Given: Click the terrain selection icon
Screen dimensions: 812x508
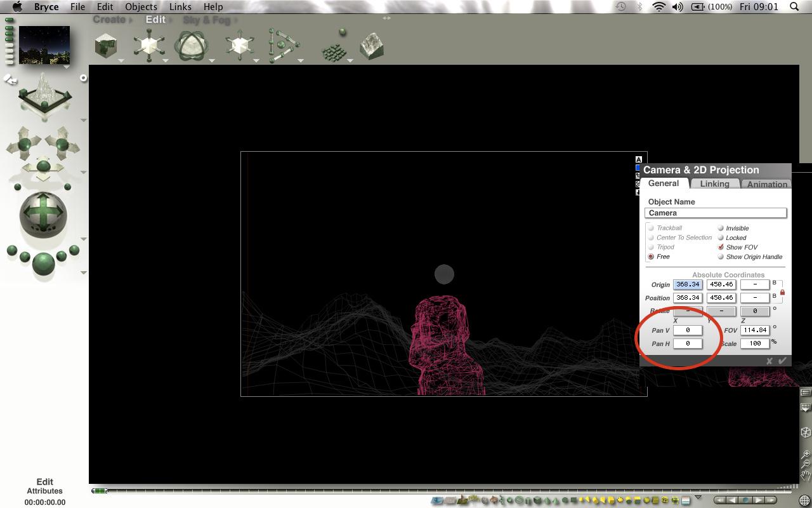Looking at the screenshot, I should pyautogui.click(x=463, y=500).
